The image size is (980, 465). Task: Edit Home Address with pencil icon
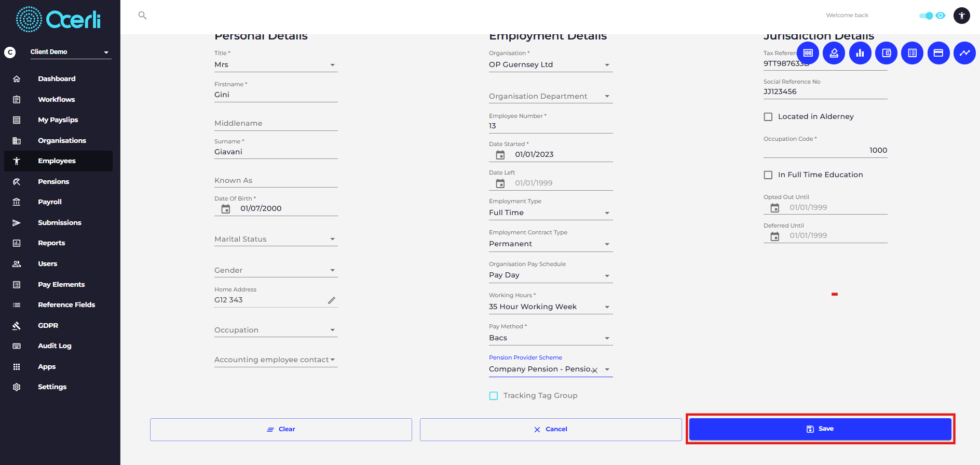pyautogui.click(x=332, y=300)
